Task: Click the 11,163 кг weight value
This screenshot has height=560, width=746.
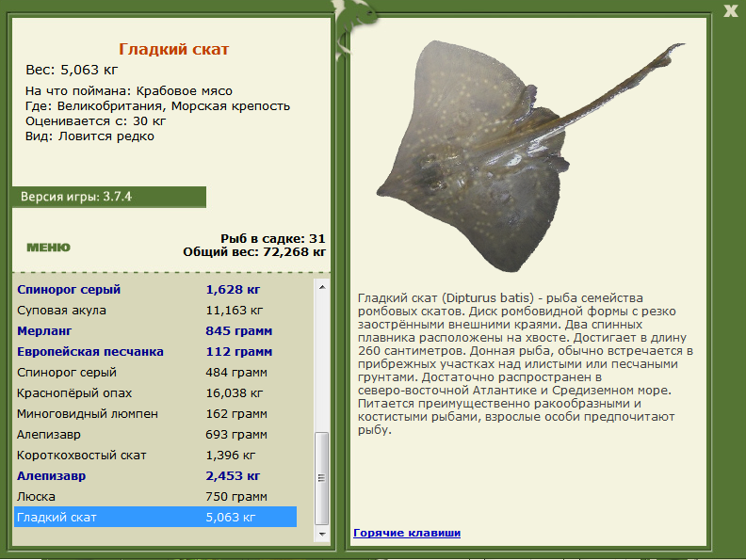Action: (x=235, y=311)
